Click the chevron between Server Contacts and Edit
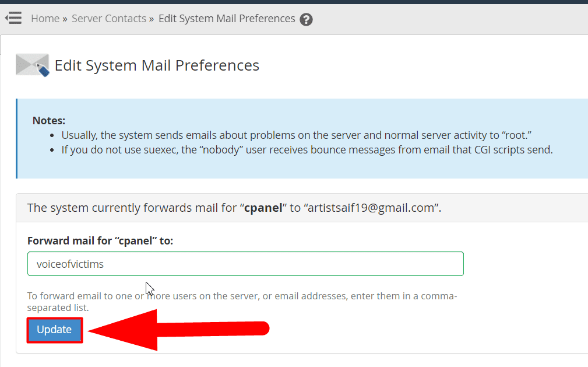Screen dimensions: 588x367 pyautogui.click(x=151, y=19)
